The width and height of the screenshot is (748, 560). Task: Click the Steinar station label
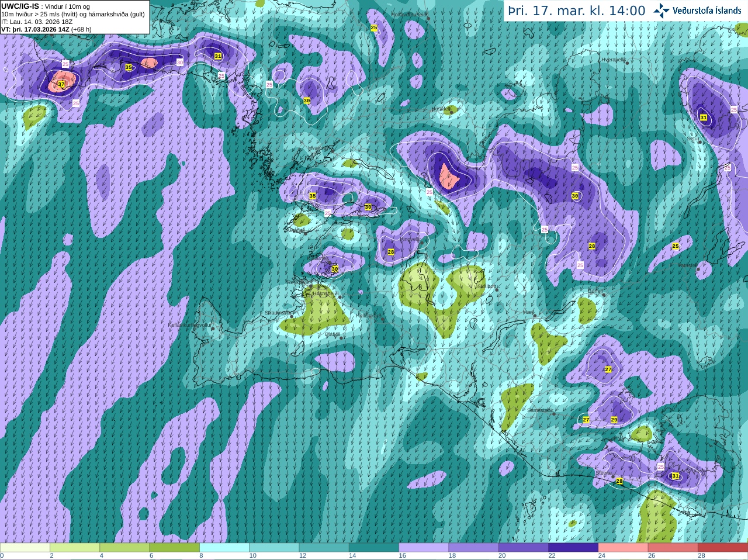pos(604,473)
